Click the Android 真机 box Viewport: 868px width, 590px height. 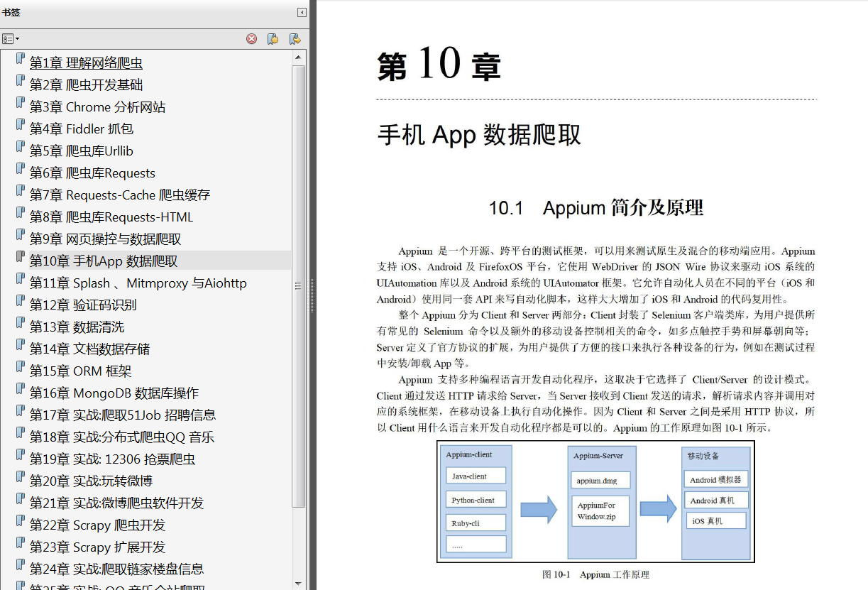(x=715, y=501)
